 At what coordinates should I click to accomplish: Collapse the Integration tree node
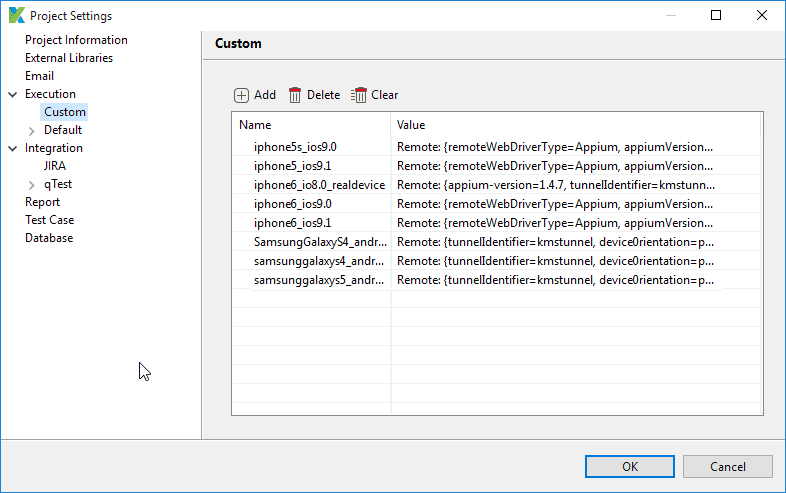(x=12, y=148)
